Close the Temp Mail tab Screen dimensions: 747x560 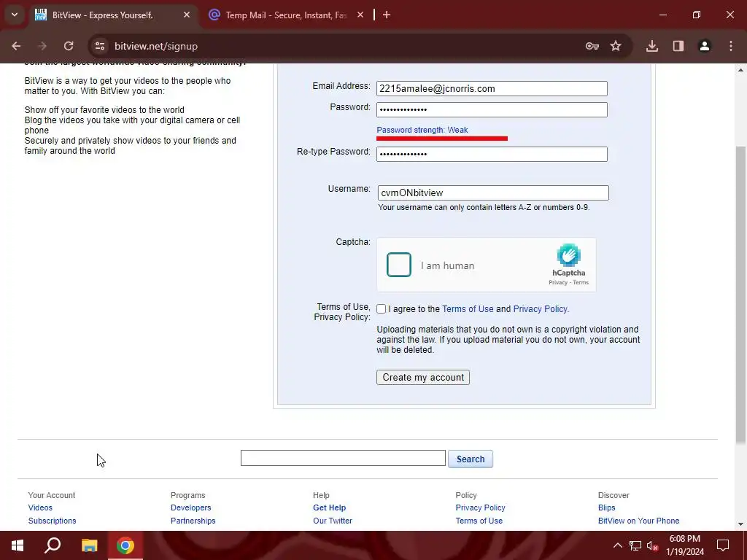tap(360, 15)
